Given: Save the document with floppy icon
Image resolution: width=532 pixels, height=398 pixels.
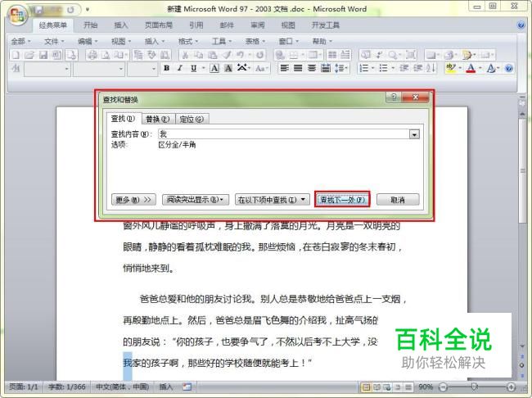Looking at the screenshot, I should point(43,55).
